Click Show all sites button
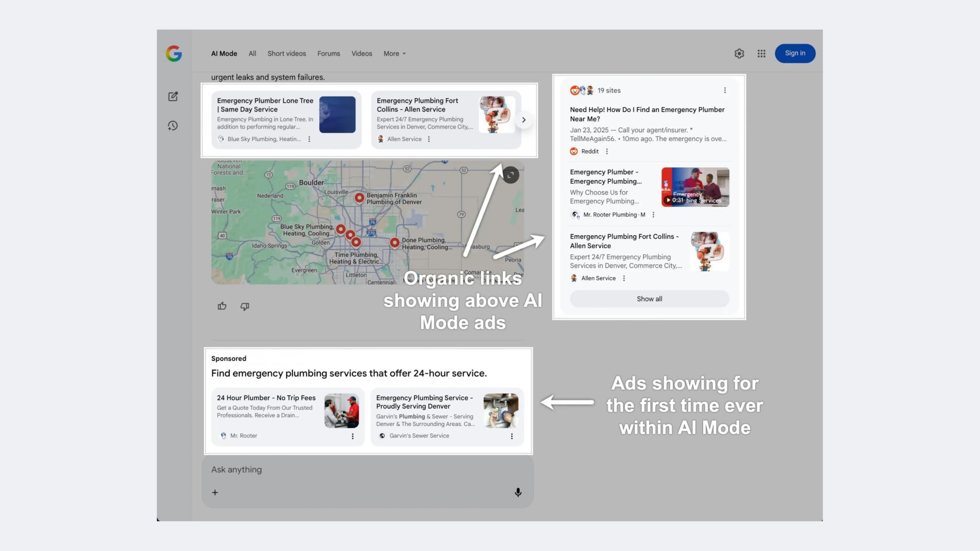Screen dimensions: 980x551 coord(649,299)
